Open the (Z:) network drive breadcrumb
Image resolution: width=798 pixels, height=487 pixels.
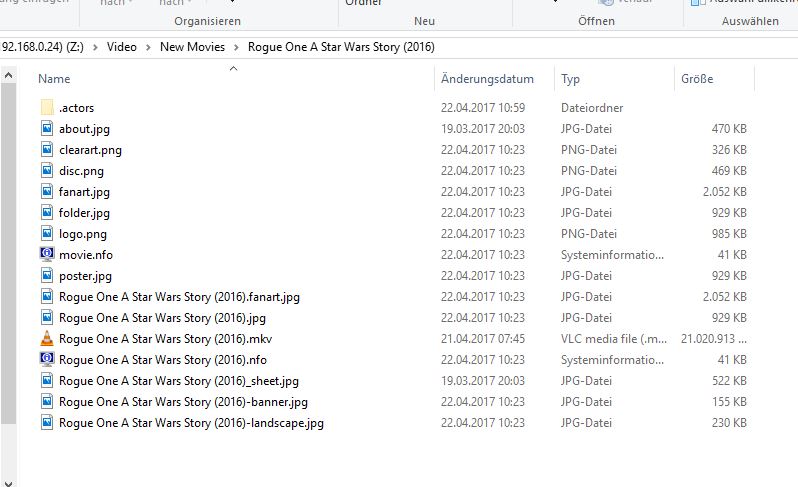click(42, 47)
